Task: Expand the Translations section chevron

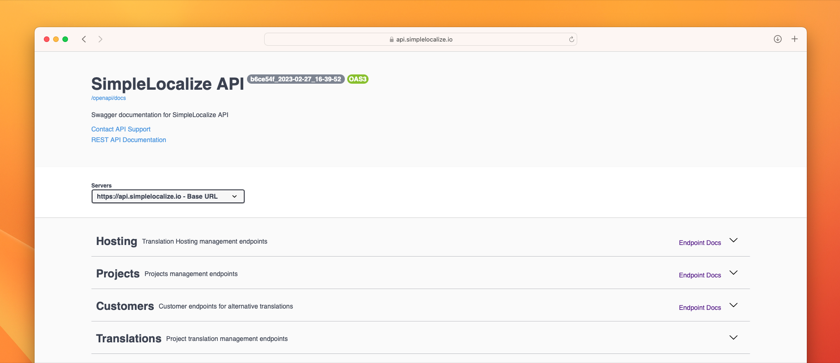Action: pos(733,337)
